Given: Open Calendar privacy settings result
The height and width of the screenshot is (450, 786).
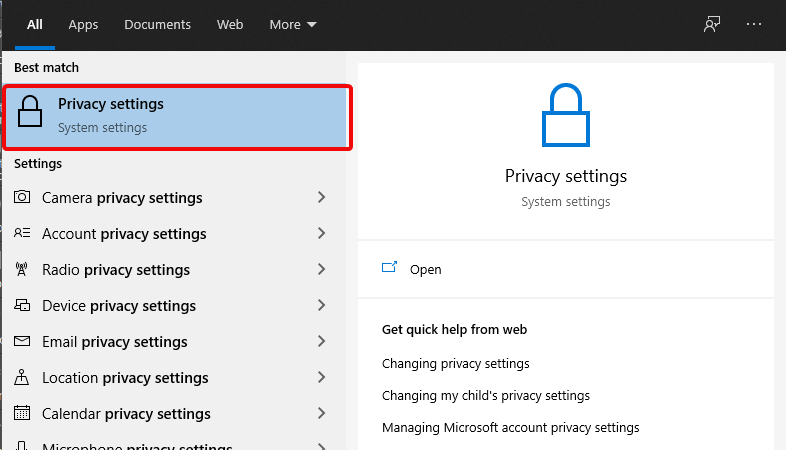Looking at the screenshot, I should point(126,414).
